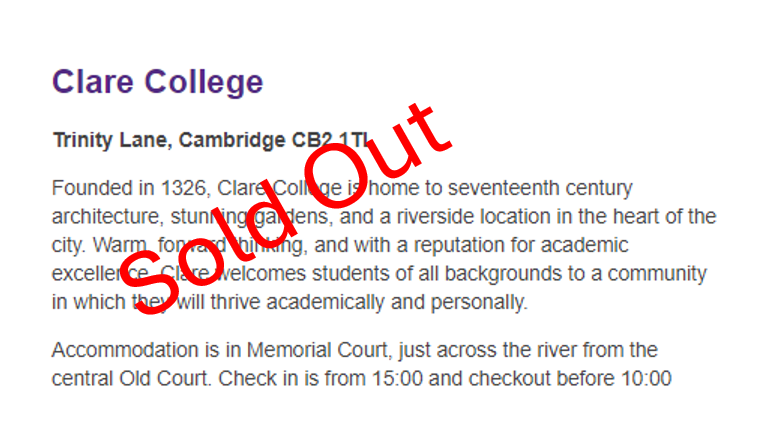Click the red Sold Out stamp
This screenshot has width=774, height=425.
coord(285,208)
